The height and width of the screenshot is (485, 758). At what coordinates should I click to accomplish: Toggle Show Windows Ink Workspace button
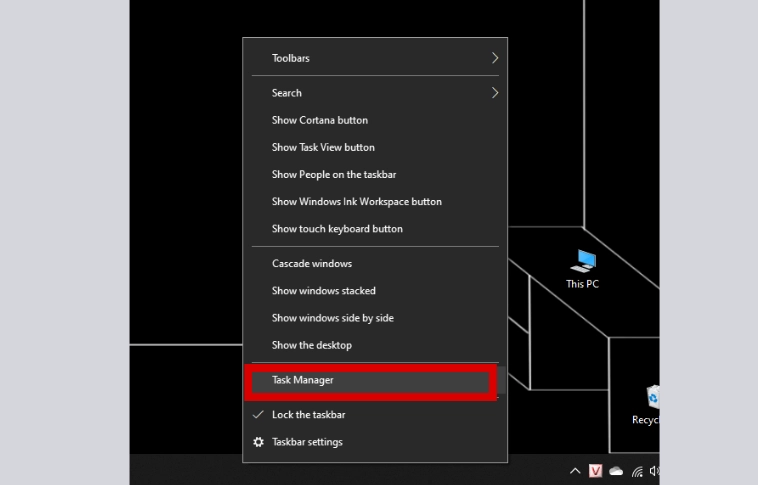(x=375, y=202)
